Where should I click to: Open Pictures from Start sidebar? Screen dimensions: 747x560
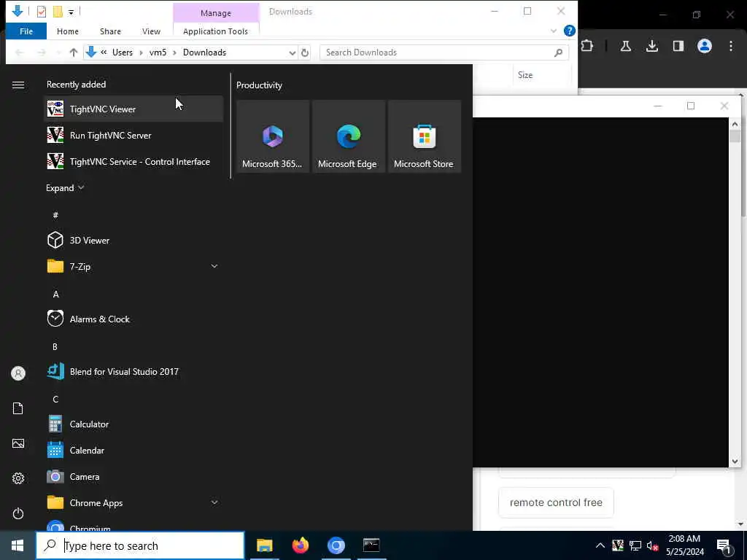[18, 443]
